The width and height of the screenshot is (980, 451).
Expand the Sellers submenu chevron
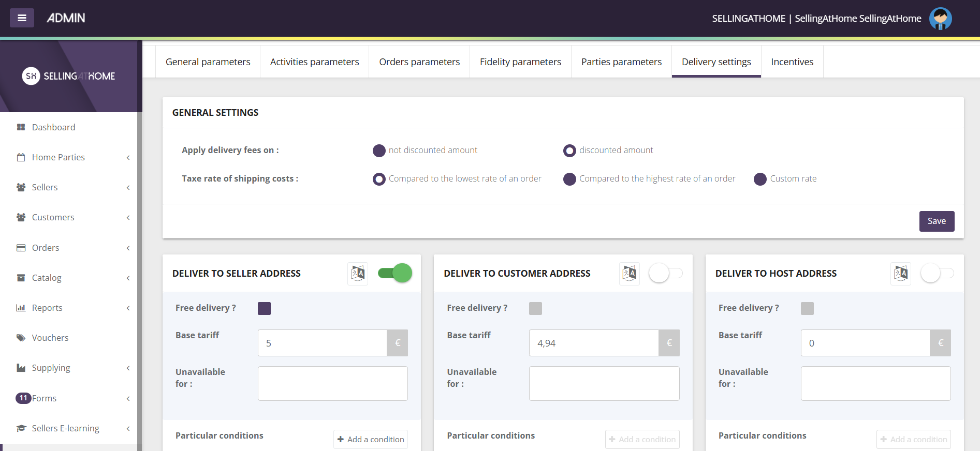[x=128, y=187]
